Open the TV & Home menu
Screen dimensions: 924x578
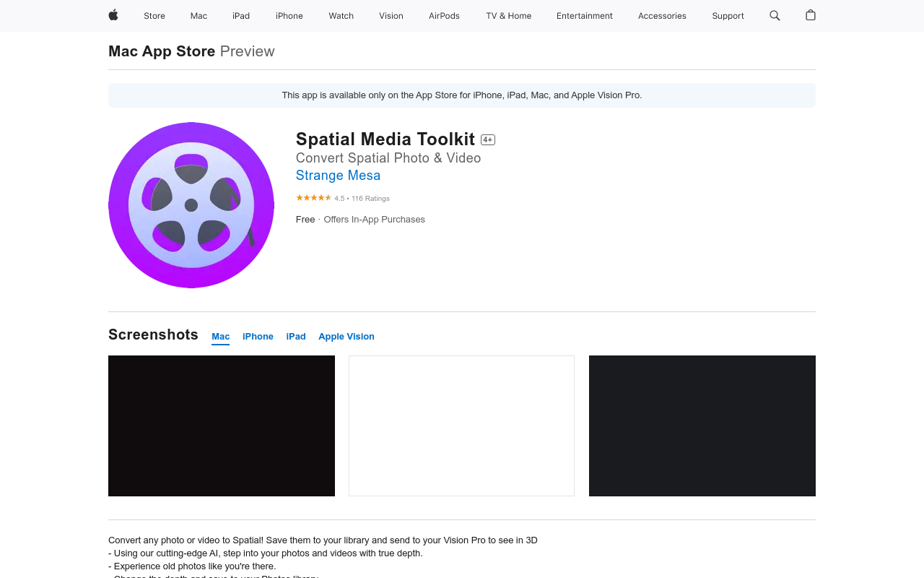[509, 16]
